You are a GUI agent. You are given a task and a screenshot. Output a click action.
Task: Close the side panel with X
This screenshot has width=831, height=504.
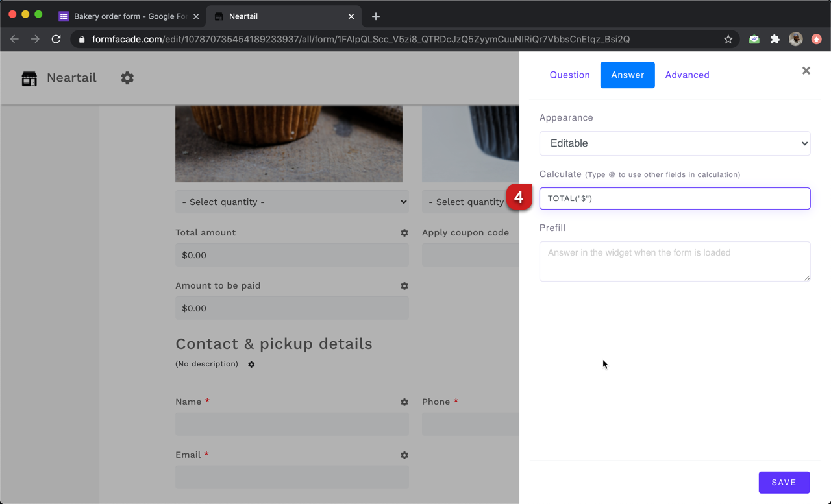(x=806, y=71)
